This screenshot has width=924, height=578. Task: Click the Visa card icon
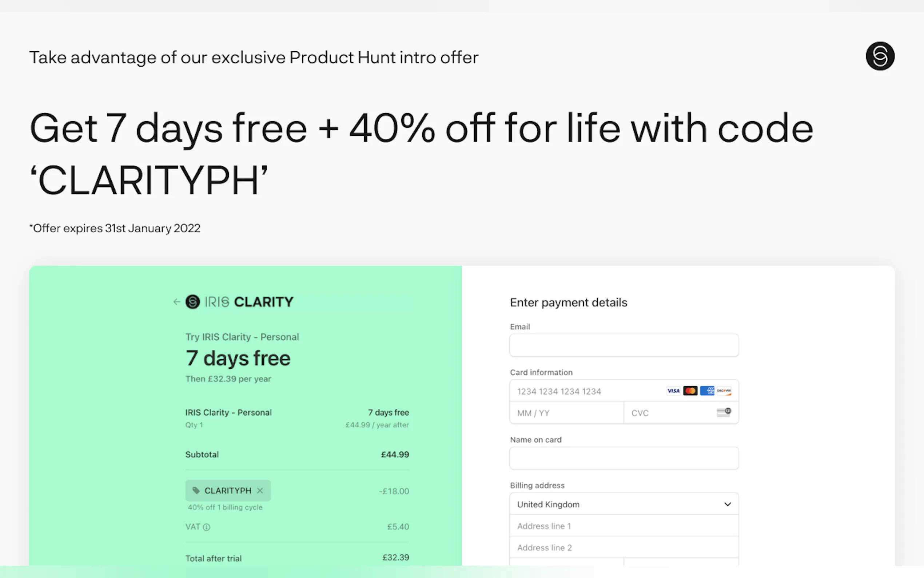[673, 391]
